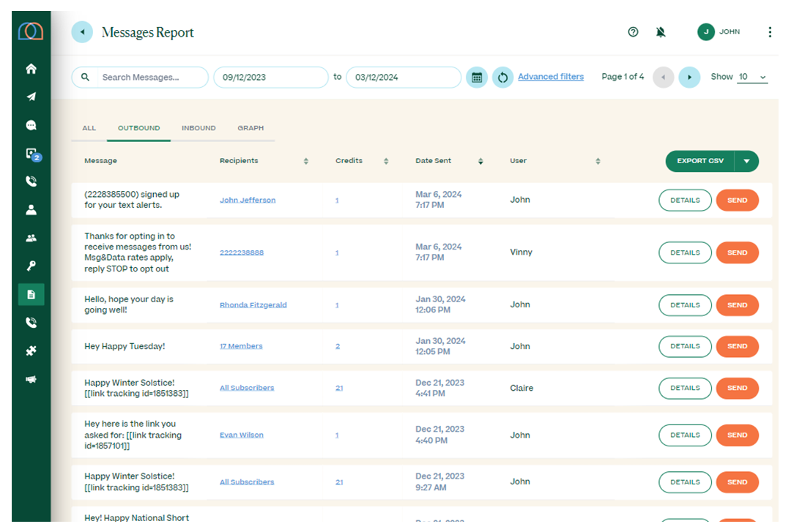Expand the Export CSV dropdown arrow
Viewport: 791px width, 532px height.
[746, 162]
